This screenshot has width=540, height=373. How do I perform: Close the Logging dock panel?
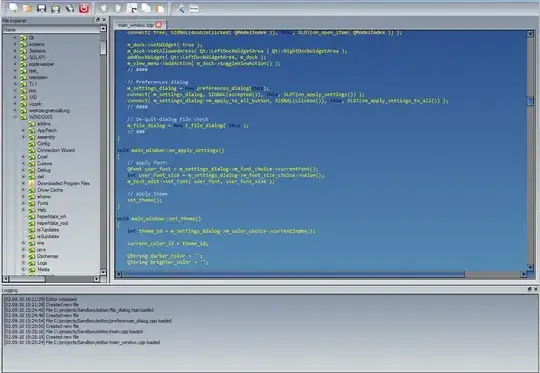536,289
